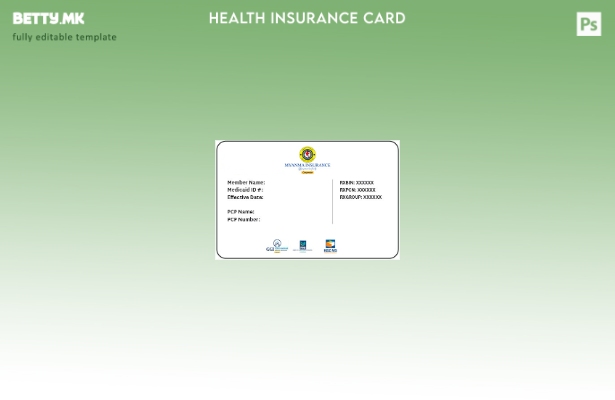Click the rightmost partner logo on the card
Screen dimensions: 615x400
tap(330, 245)
